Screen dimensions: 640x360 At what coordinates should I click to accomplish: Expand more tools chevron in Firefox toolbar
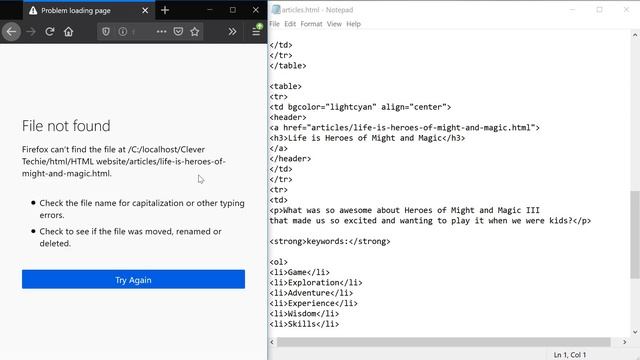point(232,31)
